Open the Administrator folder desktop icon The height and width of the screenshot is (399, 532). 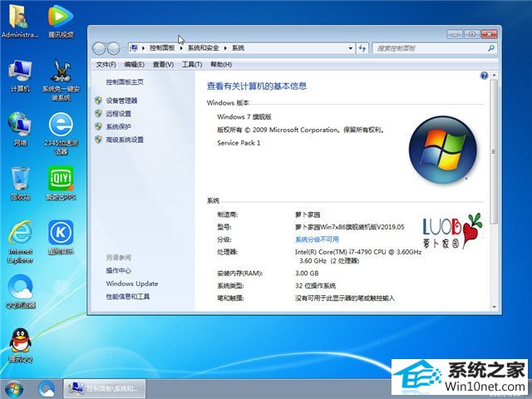click(20, 21)
